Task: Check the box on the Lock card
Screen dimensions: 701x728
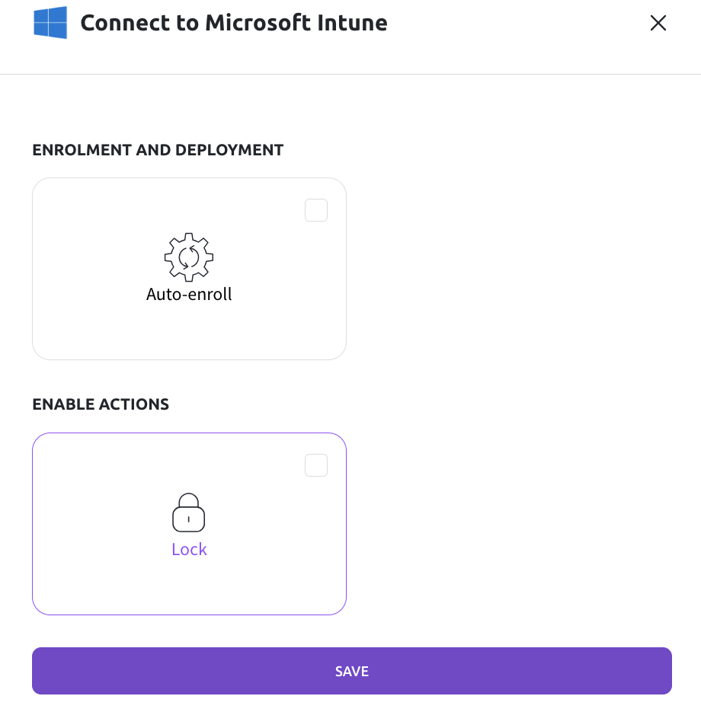Action: pos(315,465)
